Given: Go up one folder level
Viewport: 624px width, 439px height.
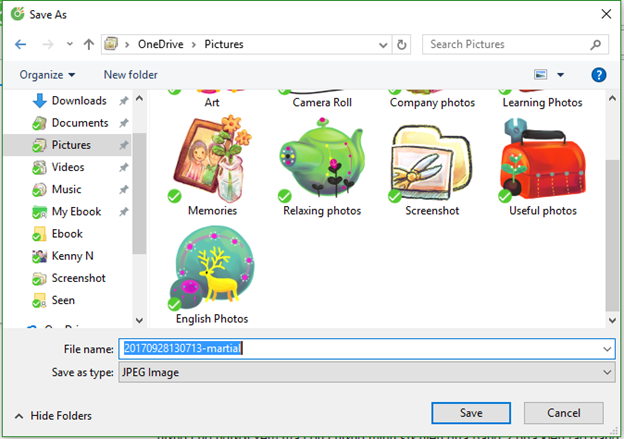Looking at the screenshot, I should click(89, 44).
